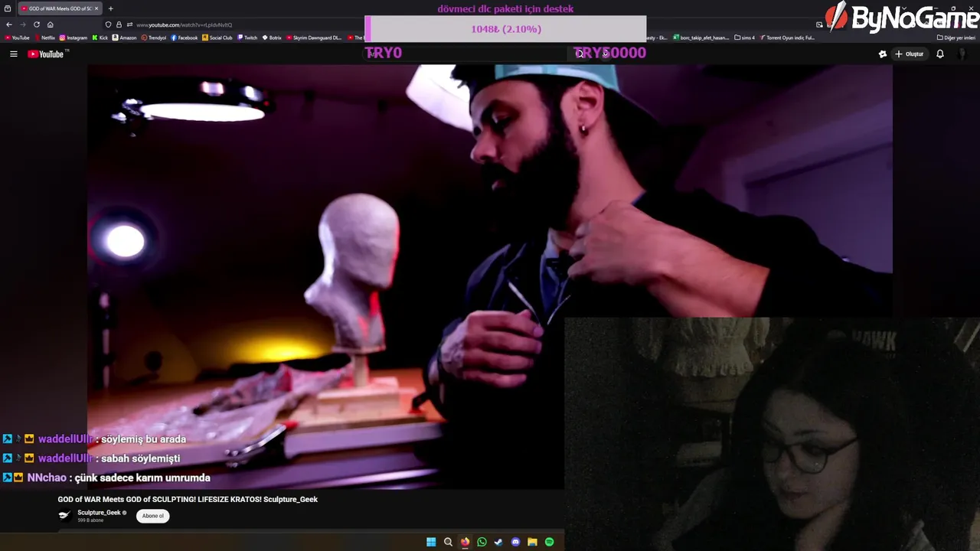Expand the sims 4 bookmark folder
The image size is (980, 551).
click(x=744, y=37)
